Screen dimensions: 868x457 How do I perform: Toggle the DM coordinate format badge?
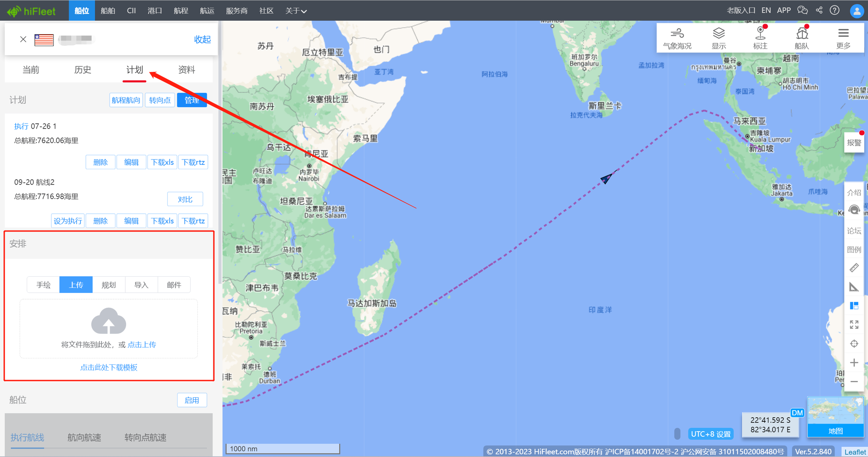797,413
